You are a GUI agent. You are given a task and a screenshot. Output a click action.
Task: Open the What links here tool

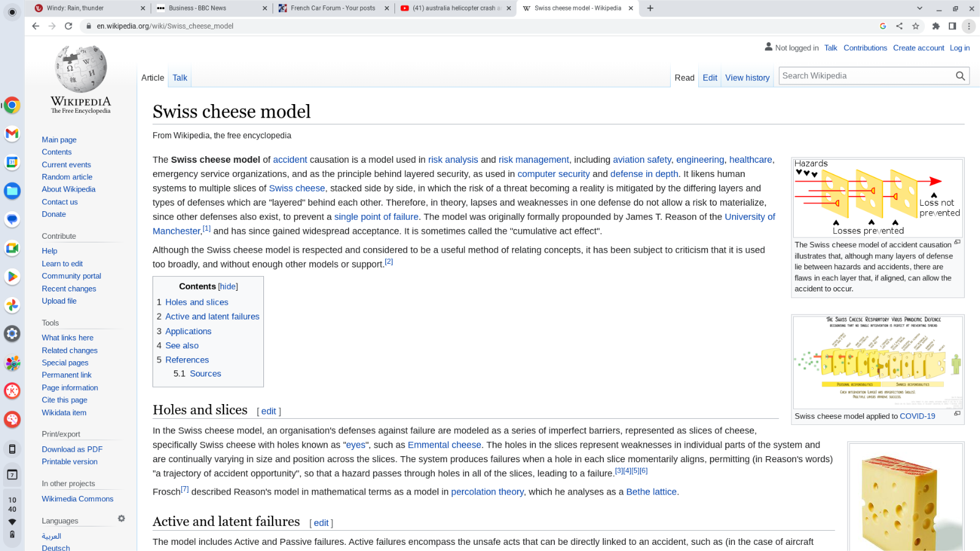(x=67, y=338)
